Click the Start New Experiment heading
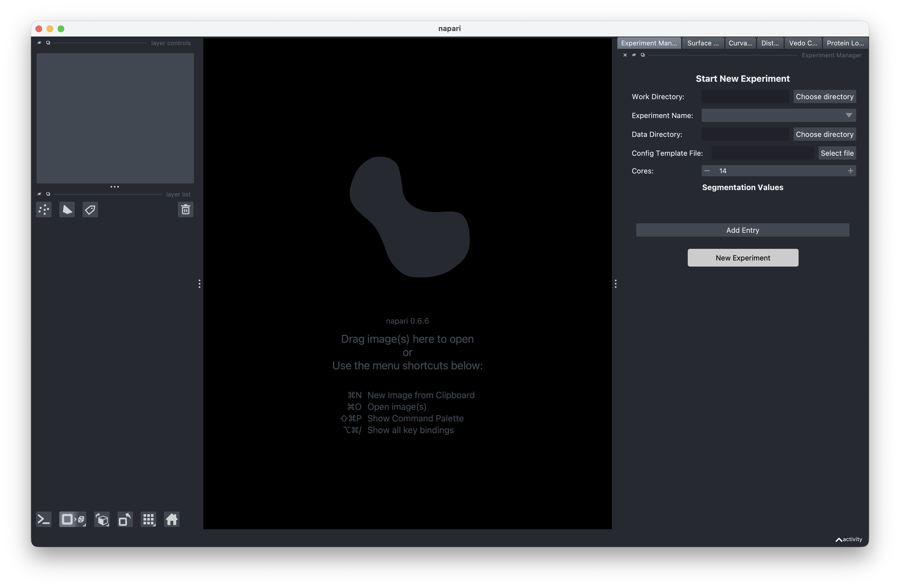 click(x=742, y=79)
